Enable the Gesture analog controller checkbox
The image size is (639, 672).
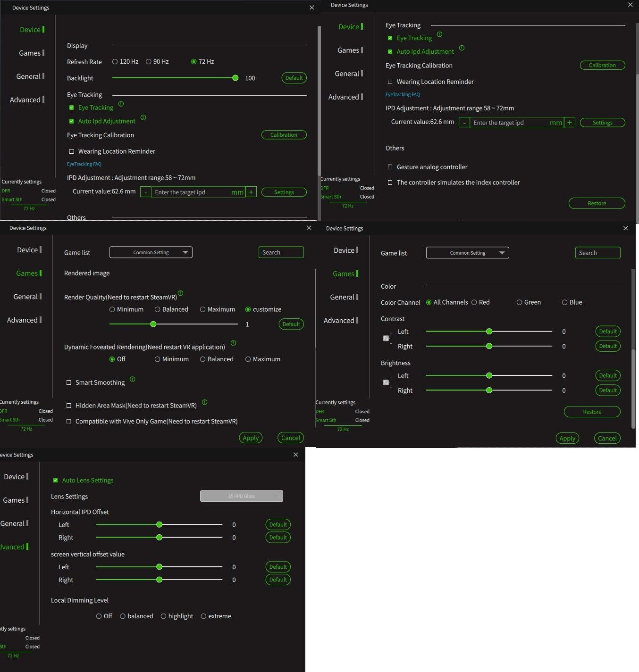390,167
